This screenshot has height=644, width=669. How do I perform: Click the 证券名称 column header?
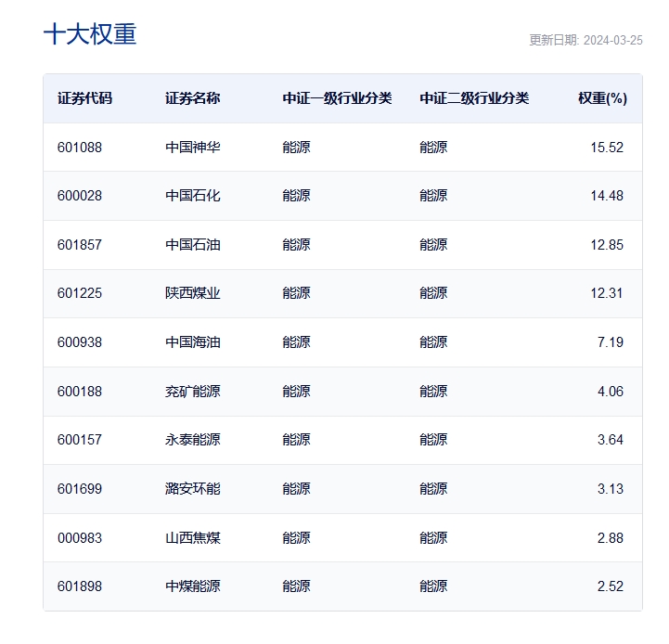[193, 98]
